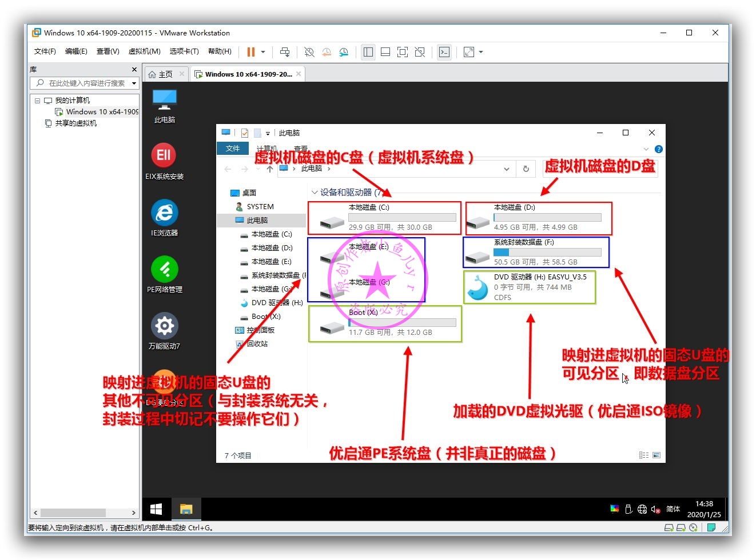Click the Explorer help question icon
Image resolution: width=756 pixels, height=560 pixels.
658,149
